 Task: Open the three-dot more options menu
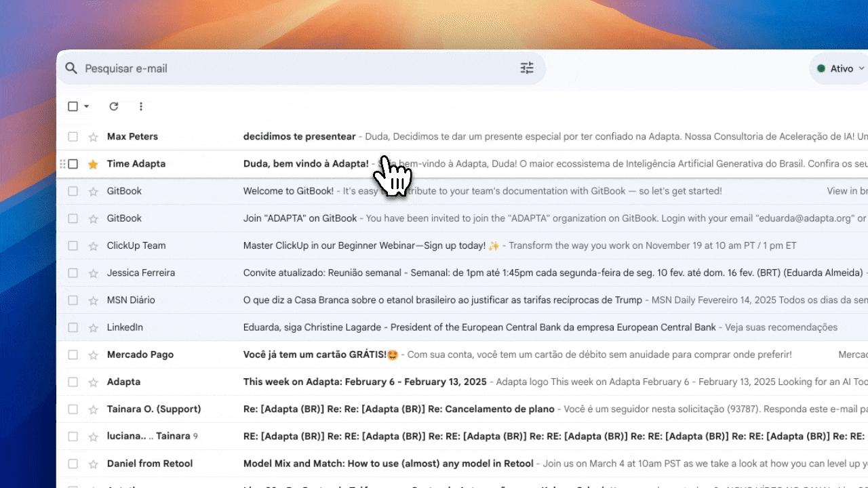[x=141, y=106]
